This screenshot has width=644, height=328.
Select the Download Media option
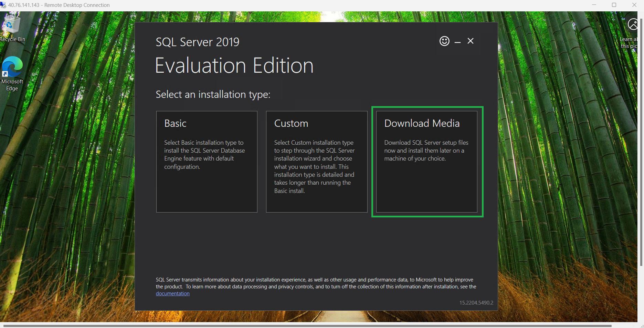(x=427, y=162)
